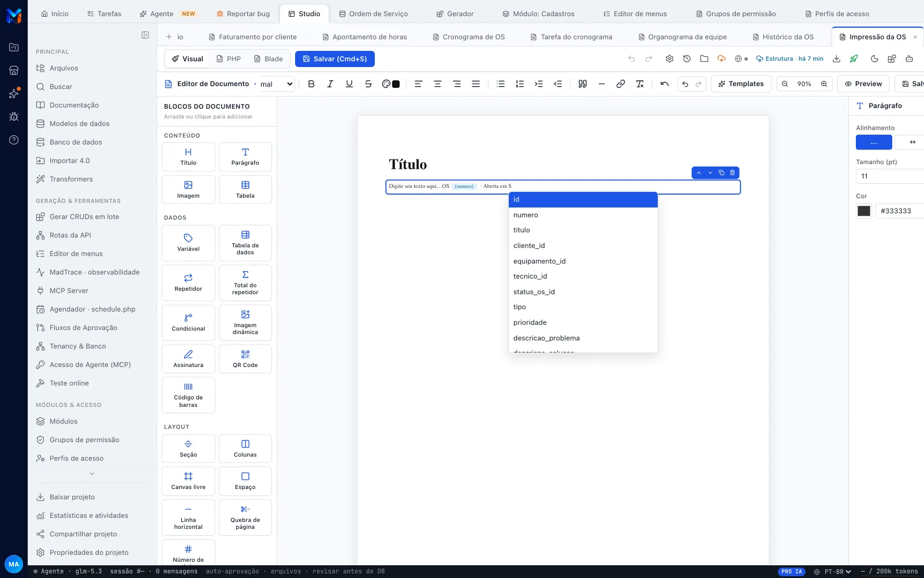The height and width of the screenshot is (578, 924).
Task: Toggle italic formatting
Action: 330,84
